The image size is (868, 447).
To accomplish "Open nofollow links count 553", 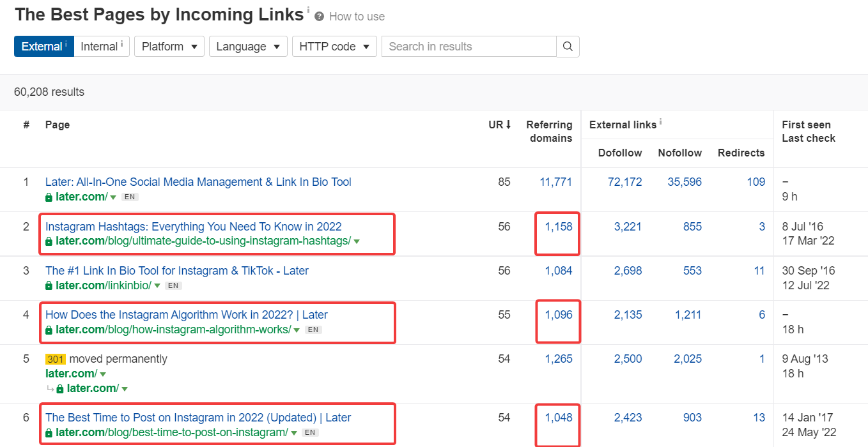I will tap(692, 271).
